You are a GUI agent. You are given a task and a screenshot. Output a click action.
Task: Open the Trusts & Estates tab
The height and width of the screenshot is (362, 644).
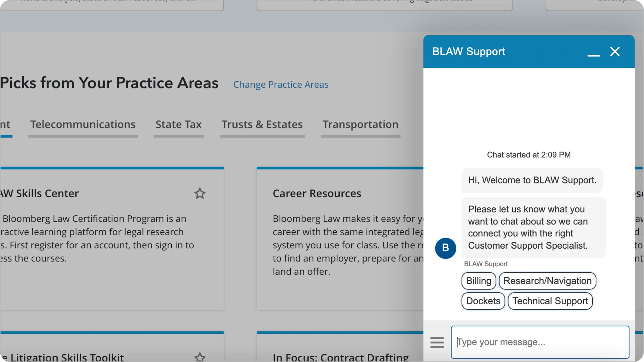tap(262, 124)
